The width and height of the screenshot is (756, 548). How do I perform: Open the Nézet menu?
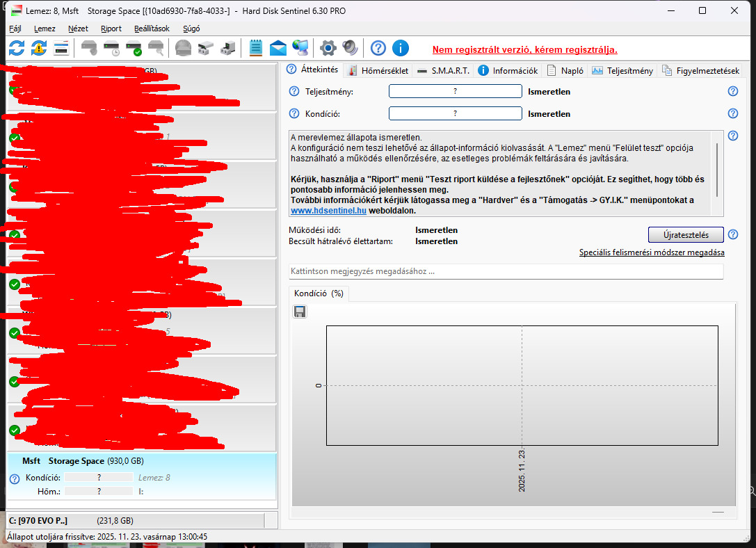[78, 29]
